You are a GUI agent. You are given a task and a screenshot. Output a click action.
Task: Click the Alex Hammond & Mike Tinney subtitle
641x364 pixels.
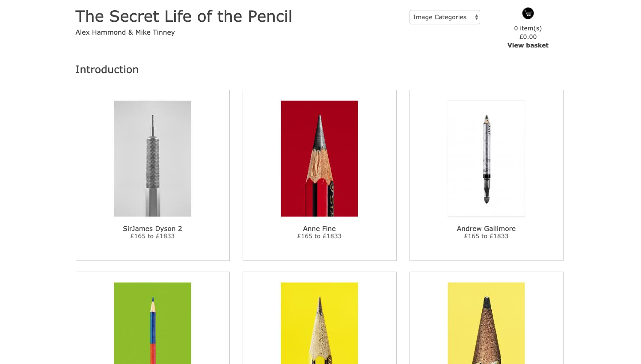125,33
